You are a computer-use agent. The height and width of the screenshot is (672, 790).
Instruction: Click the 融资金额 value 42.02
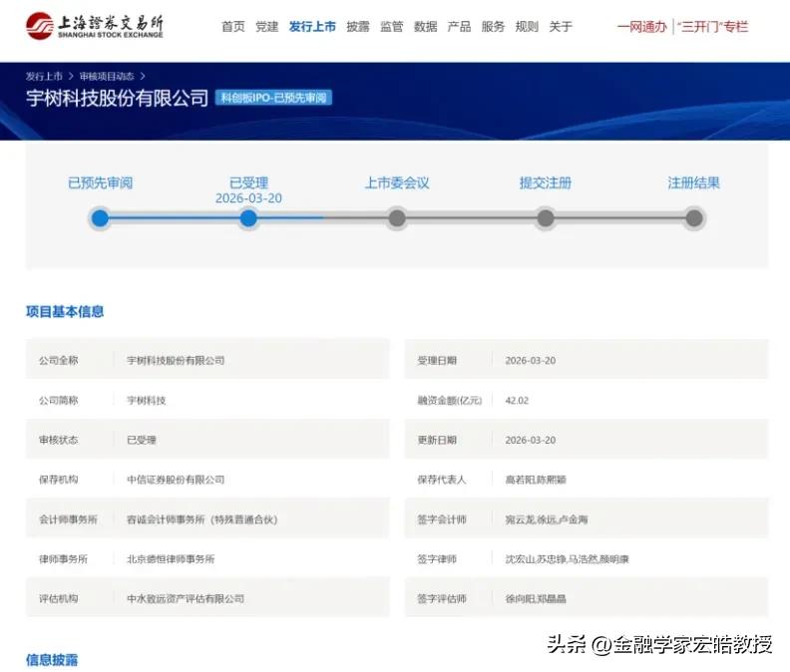pyautogui.click(x=517, y=401)
